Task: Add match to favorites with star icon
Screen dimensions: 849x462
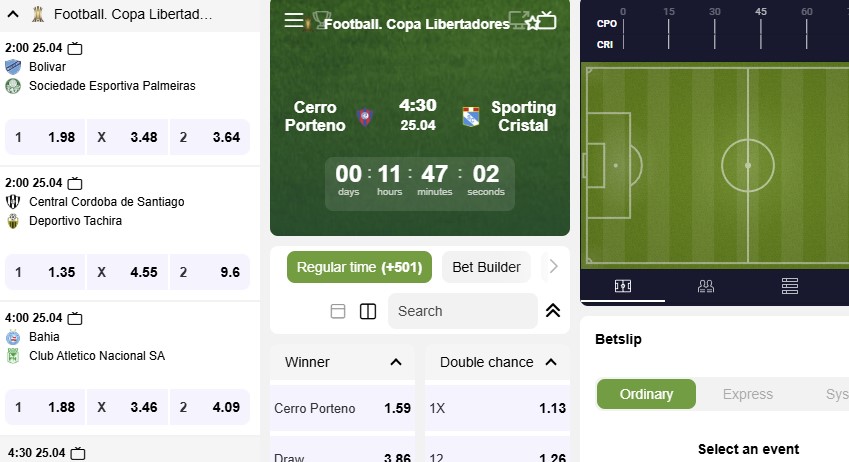Action: (532, 22)
